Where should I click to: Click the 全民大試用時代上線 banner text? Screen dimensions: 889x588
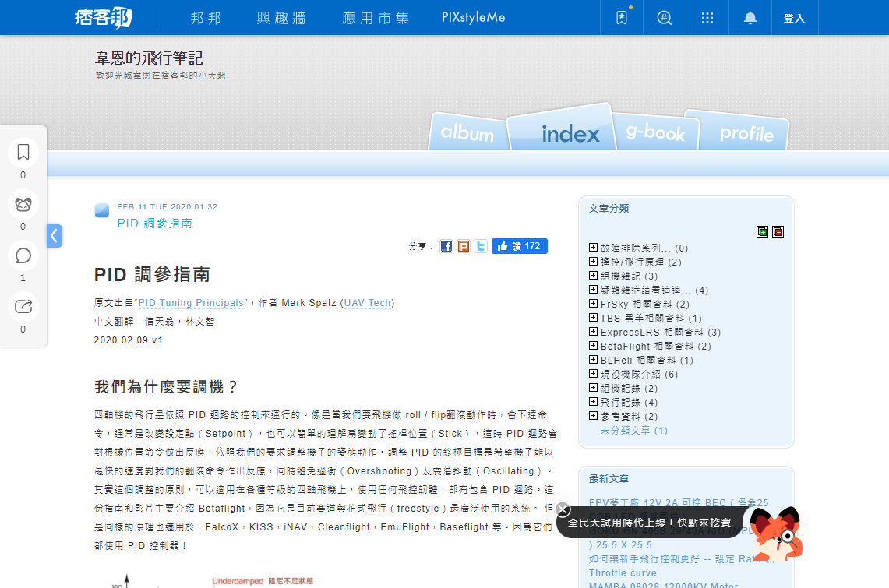[649, 523]
